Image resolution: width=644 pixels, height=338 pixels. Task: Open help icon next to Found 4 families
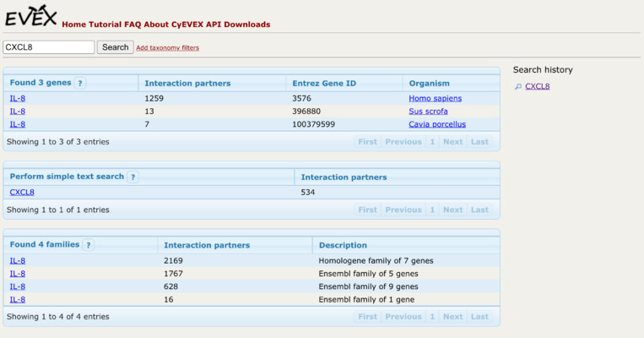[88, 245]
